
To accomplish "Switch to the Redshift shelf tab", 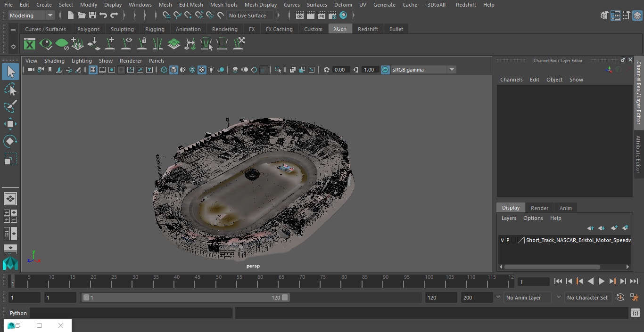I will coord(368,29).
